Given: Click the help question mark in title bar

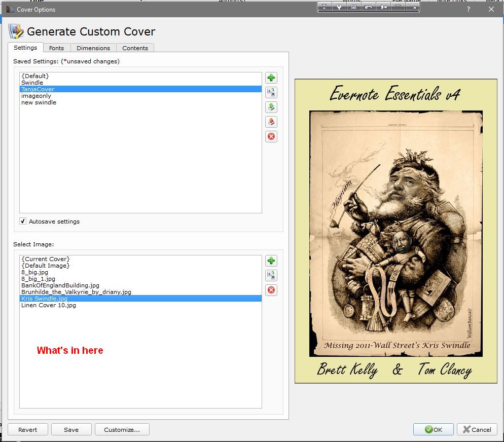Looking at the screenshot, I should [469, 9].
